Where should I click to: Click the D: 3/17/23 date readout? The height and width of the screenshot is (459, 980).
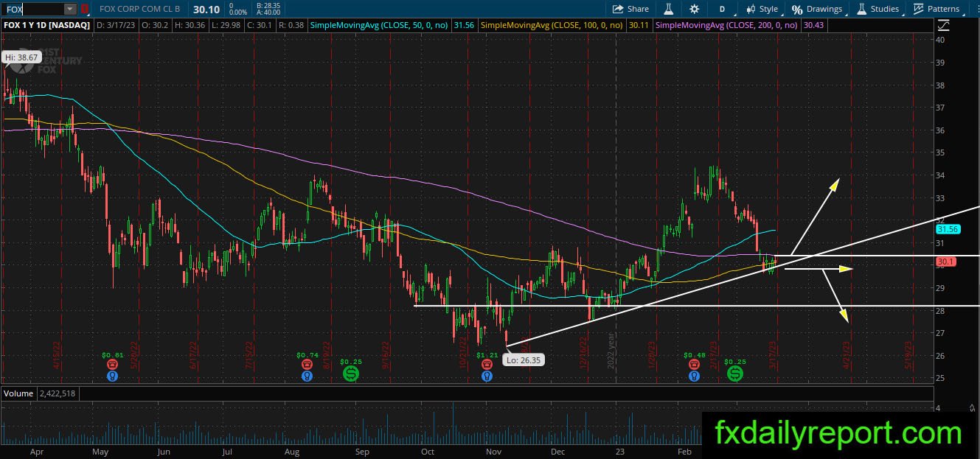coord(114,25)
